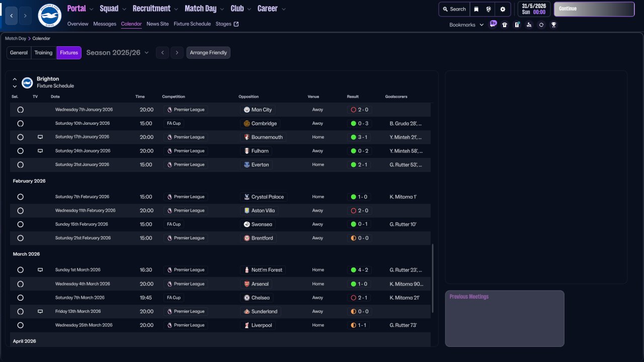Open the Season 2025/26 dropdown
Image resolution: width=644 pixels, height=362 pixels.
117,53
